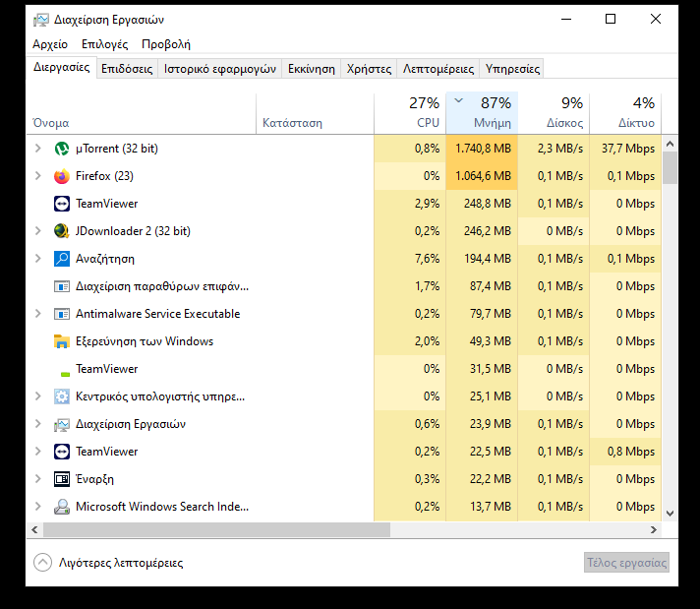Switch to the Λεπτομέρειες tab
Viewport: 700px width, 609px height.
click(437, 69)
